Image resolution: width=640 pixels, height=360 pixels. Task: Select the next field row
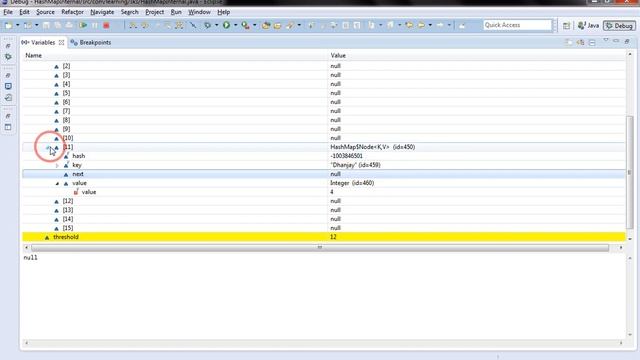point(324,174)
